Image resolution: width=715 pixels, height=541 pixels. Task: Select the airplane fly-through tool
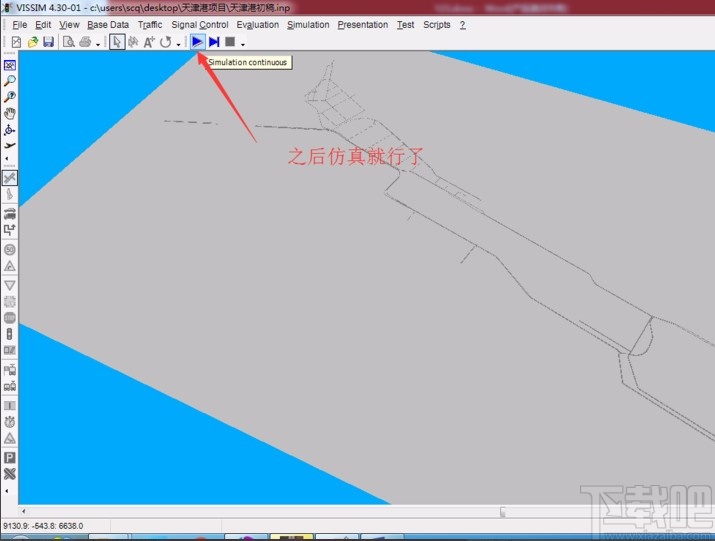(x=10, y=146)
